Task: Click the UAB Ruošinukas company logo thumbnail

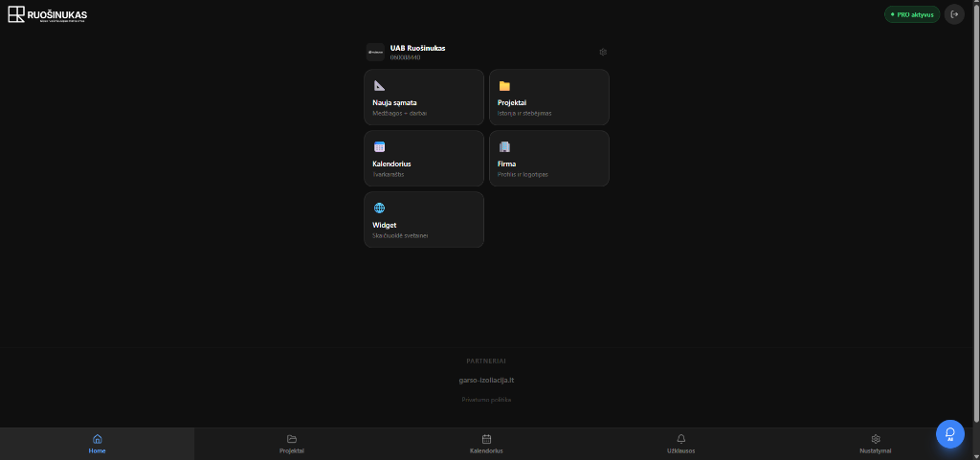Action: [375, 53]
